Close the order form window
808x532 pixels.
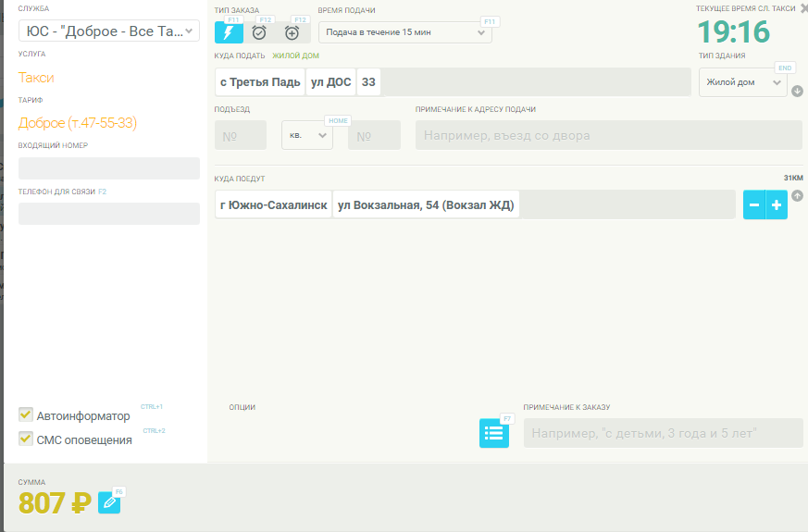[802, 8]
